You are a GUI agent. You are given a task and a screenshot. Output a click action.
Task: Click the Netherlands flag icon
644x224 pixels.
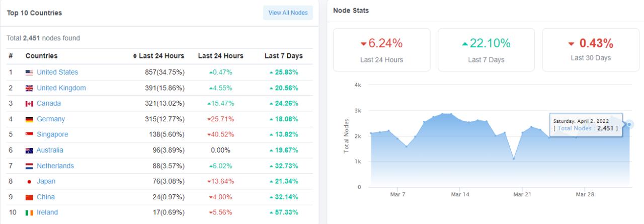click(x=29, y=166)
